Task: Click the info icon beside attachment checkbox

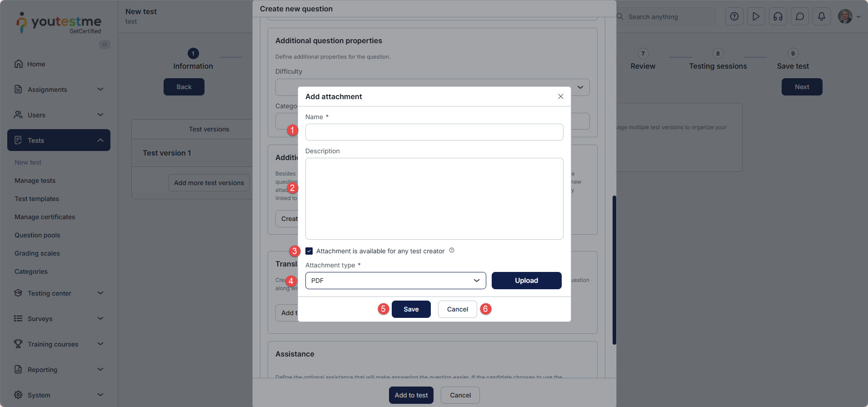Action: pos(452,251)
